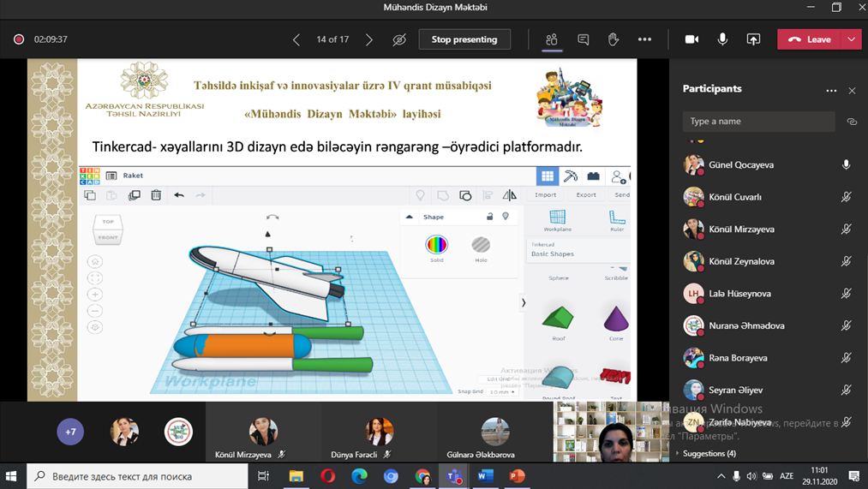This screenshot has width=868, height=489.
Task: Select Gülnarə Ələkbərova video tile
Action: (x=495, y=432)
